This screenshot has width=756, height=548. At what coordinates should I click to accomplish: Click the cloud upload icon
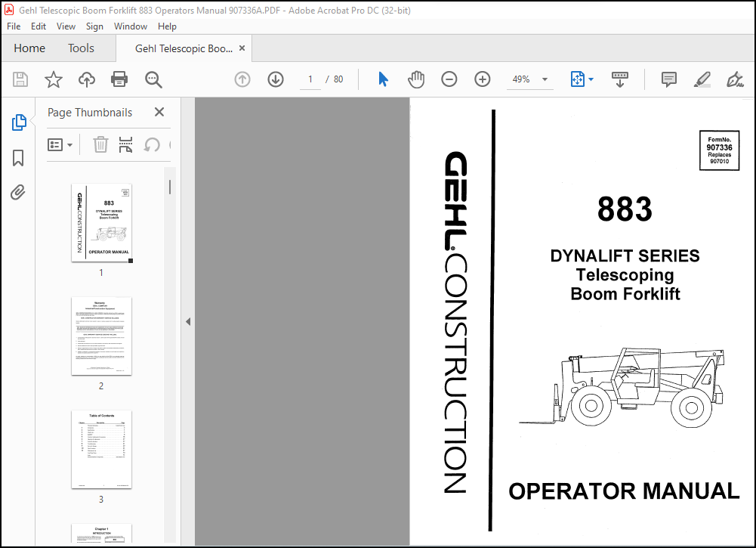coord(87,79)
